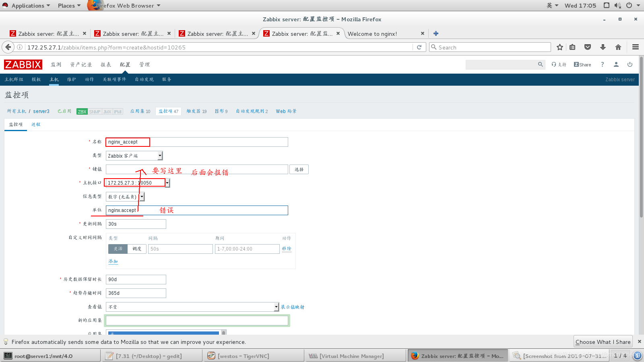644x362 pixels.
Task: Click the Pocket shield icon
Action: [588, 47]
